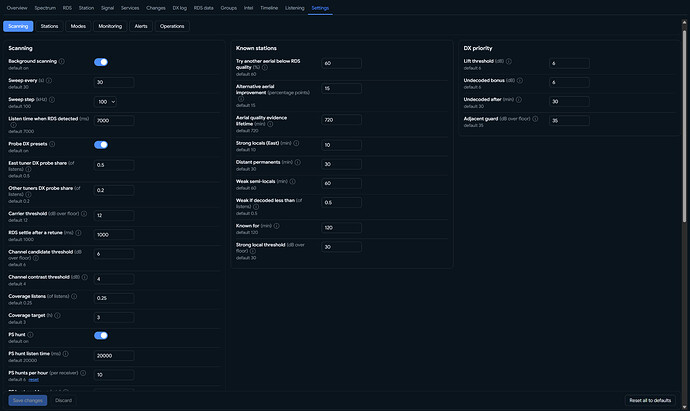Go to DX log tab
This screenshot has height=411, width=690.
click(x=180, y=8)
